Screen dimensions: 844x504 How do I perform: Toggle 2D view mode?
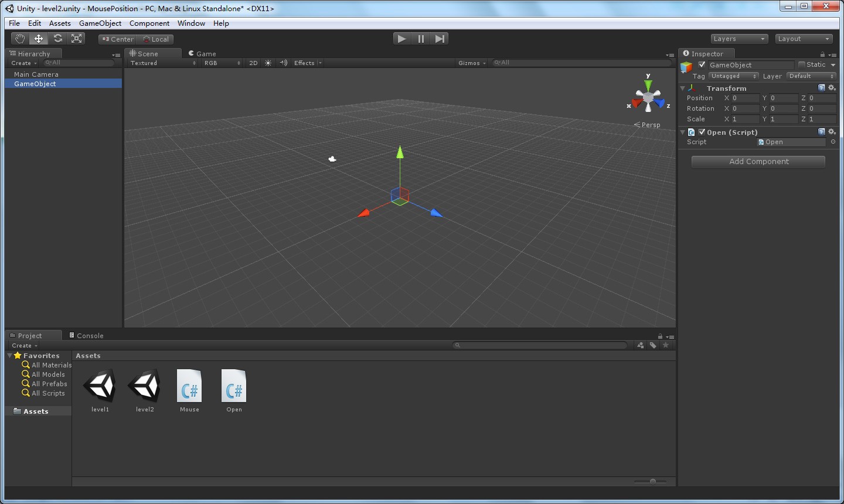coord(253,63)
